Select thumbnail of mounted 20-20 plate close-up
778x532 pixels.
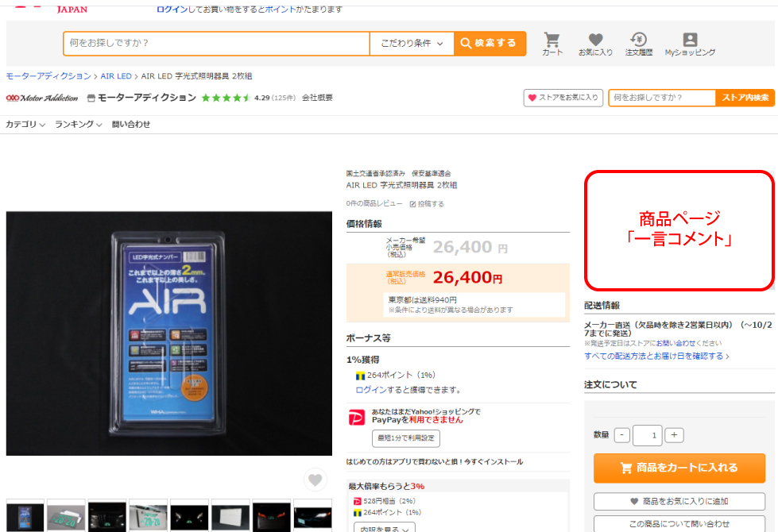[149, 516]
